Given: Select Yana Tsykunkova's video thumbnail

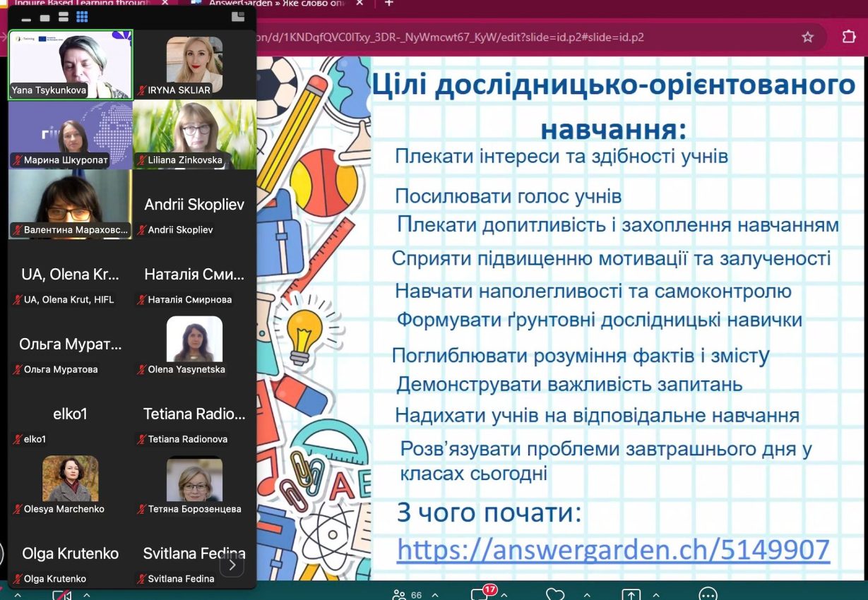Looking at the screenshot, I should point(71,64).
